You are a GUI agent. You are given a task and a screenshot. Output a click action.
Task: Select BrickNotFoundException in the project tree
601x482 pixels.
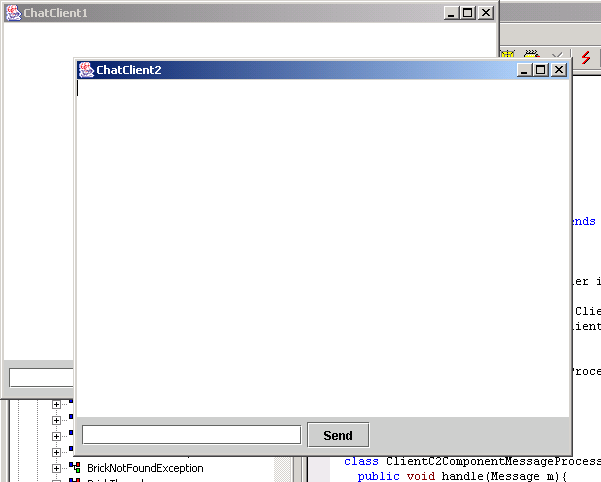pos(145,468)
